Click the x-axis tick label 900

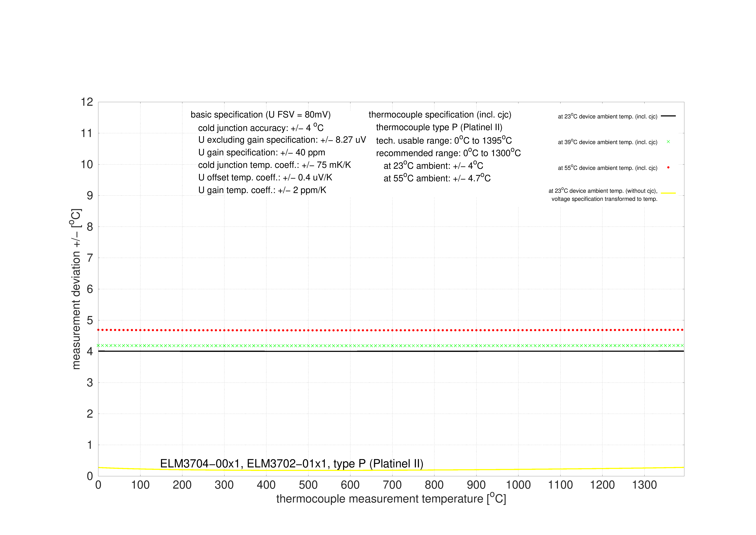pos(476,485)
